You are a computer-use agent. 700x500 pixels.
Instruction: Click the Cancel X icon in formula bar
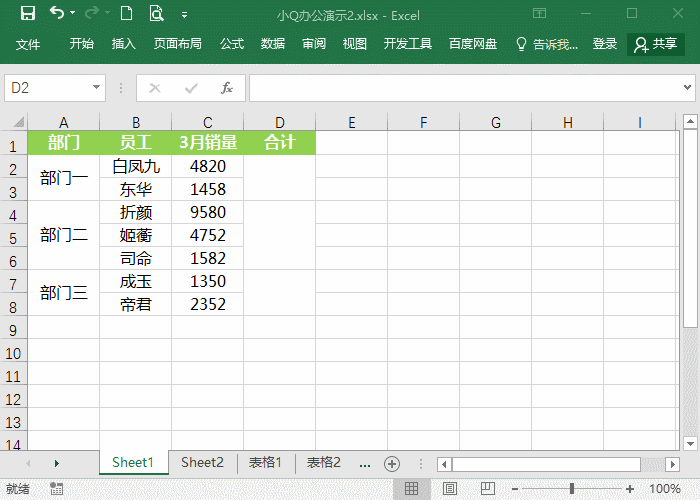(155, 88)
